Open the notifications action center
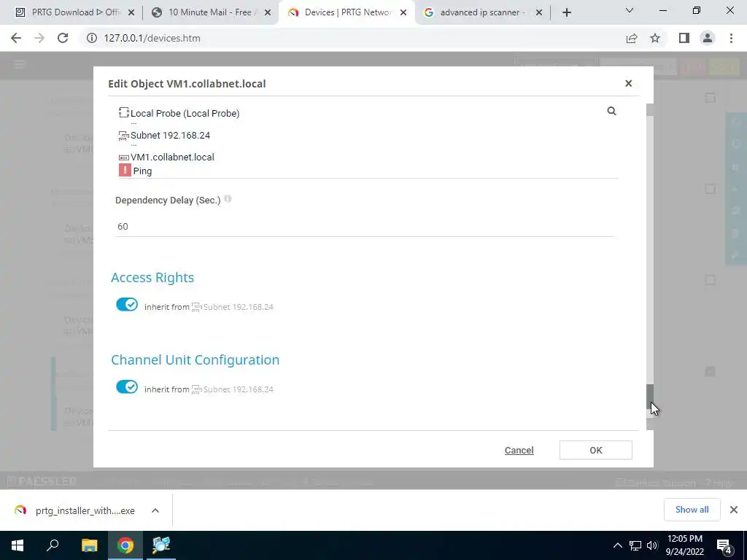Viewport: 747px width, 560px height. pos(724,546)
